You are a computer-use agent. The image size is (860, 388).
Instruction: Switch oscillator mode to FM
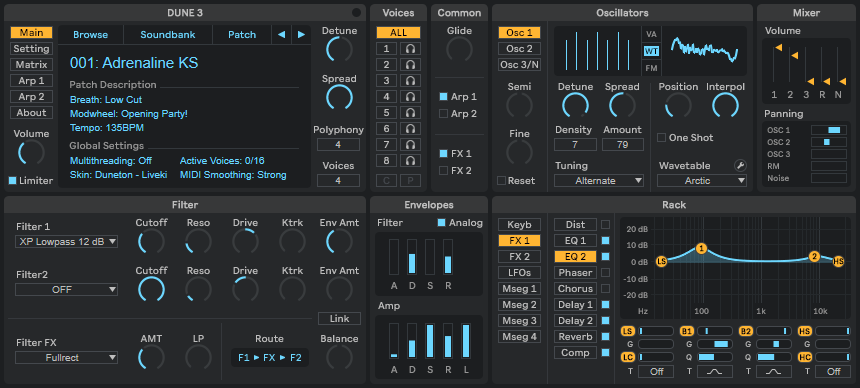pos(651,69)
